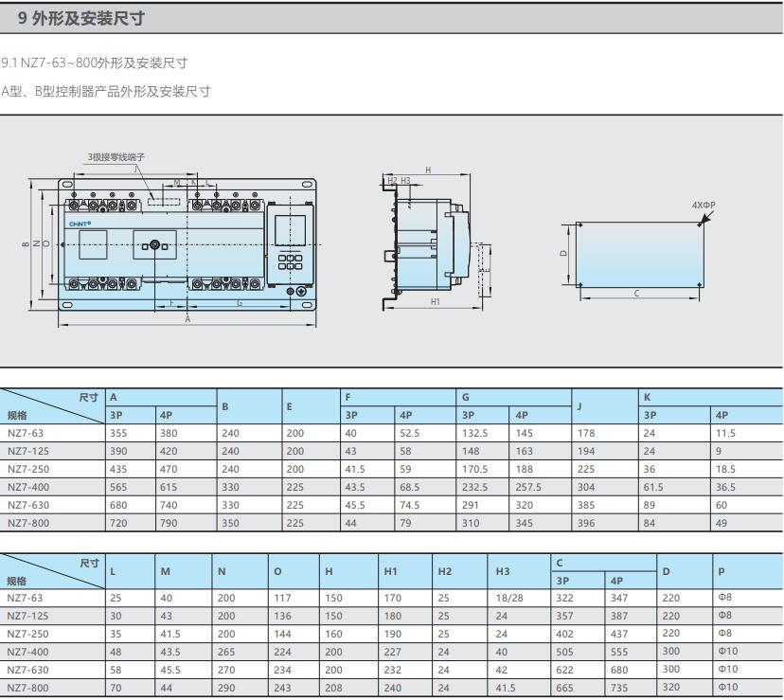
Task: Click the controller keypad in the front-view drawing
Action: [x=290, y=261]
